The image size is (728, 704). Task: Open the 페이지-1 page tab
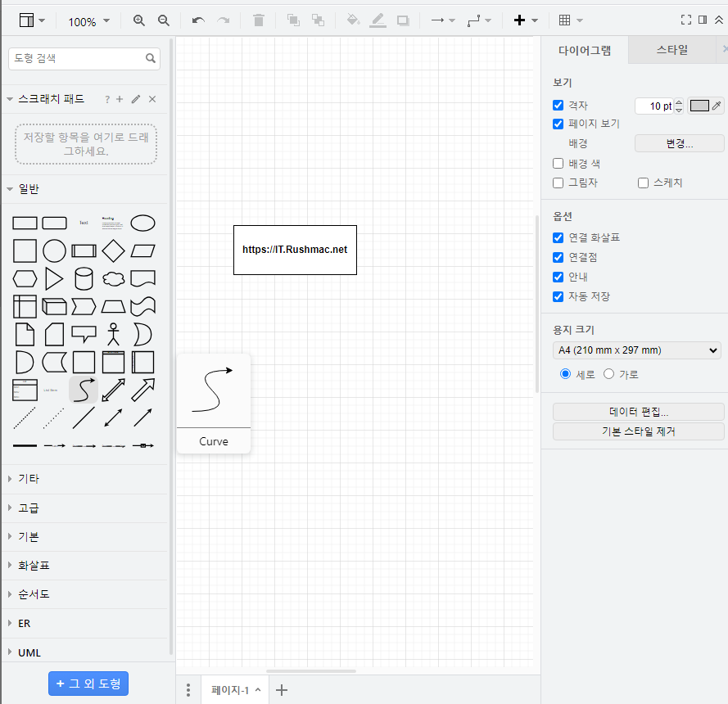tap(236, 690)
